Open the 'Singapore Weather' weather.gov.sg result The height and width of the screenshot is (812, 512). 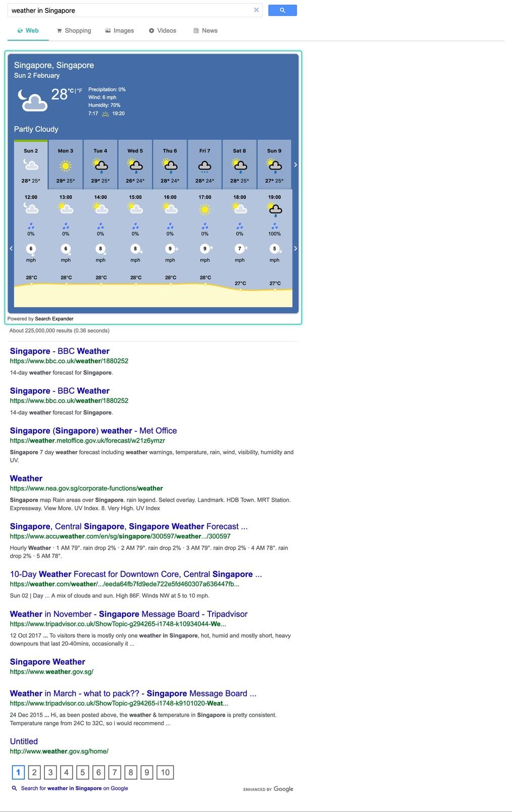[47, 662]
